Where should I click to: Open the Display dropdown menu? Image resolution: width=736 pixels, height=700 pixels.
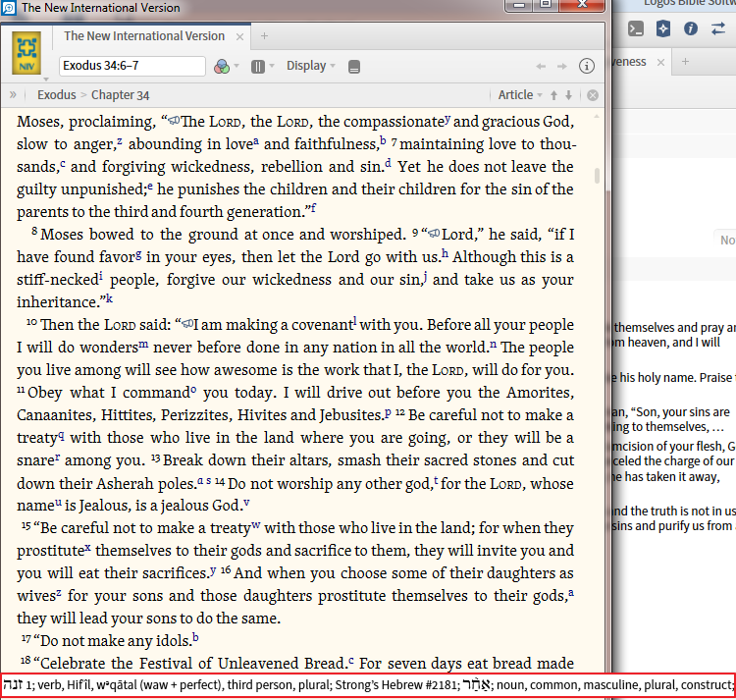pyautogui.click(x=311, y=66)
